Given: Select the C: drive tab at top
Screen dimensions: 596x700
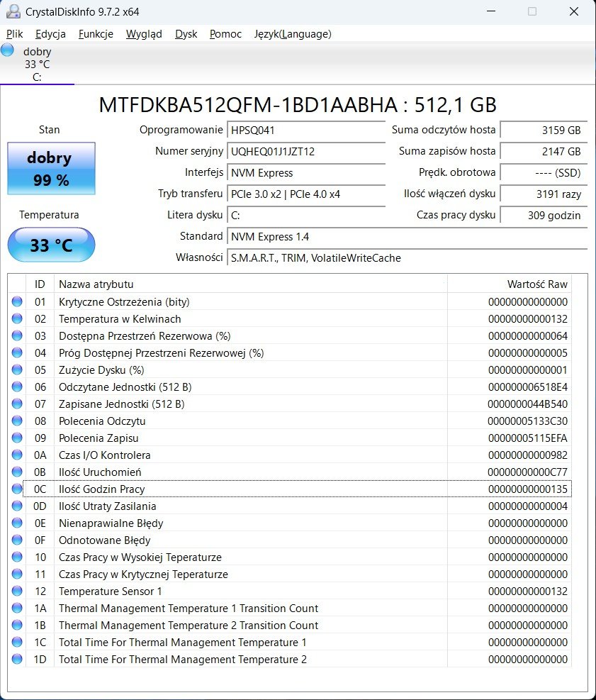Looking at the screenshot, I should pyautogui.click(x=37, y=64).
